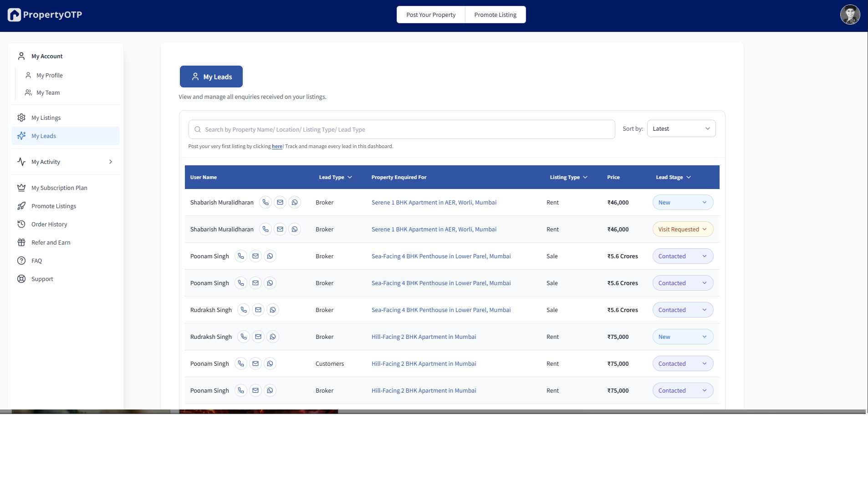The height and width of the screenshot is (486, 868).
Task: Email Shabarish Muralidharan in the Visit Requested row
Action: pyautogui.click(x=280, y=229)
